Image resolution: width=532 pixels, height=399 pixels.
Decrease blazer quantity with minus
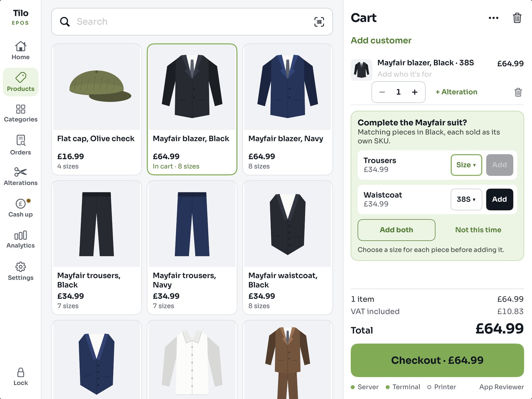coord(382,92)
